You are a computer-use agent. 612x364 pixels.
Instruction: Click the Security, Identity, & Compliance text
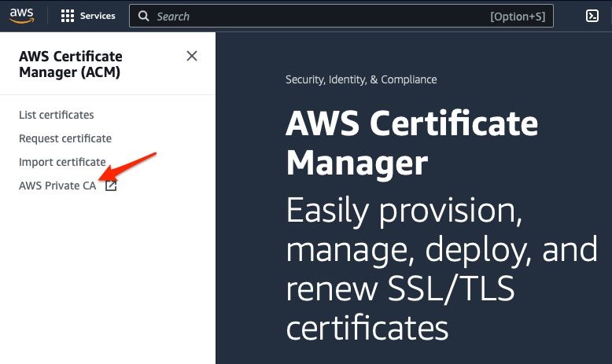coord(361,79)
